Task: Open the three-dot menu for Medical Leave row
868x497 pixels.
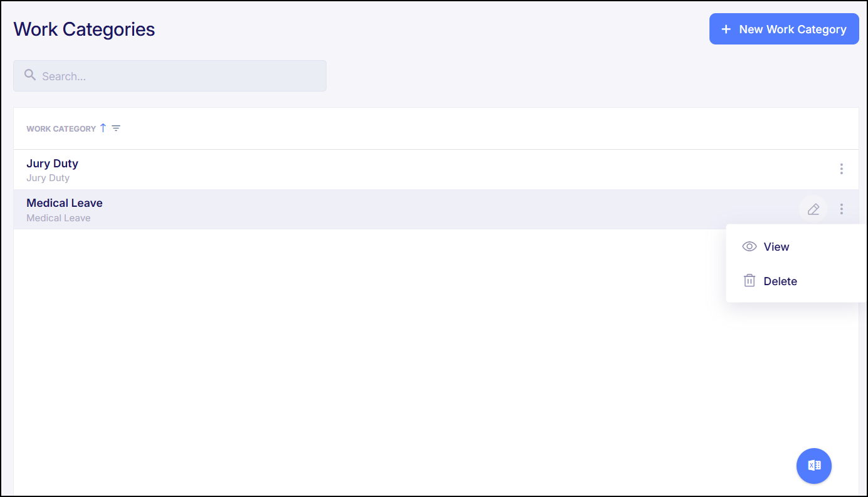Action: point(841,209)
